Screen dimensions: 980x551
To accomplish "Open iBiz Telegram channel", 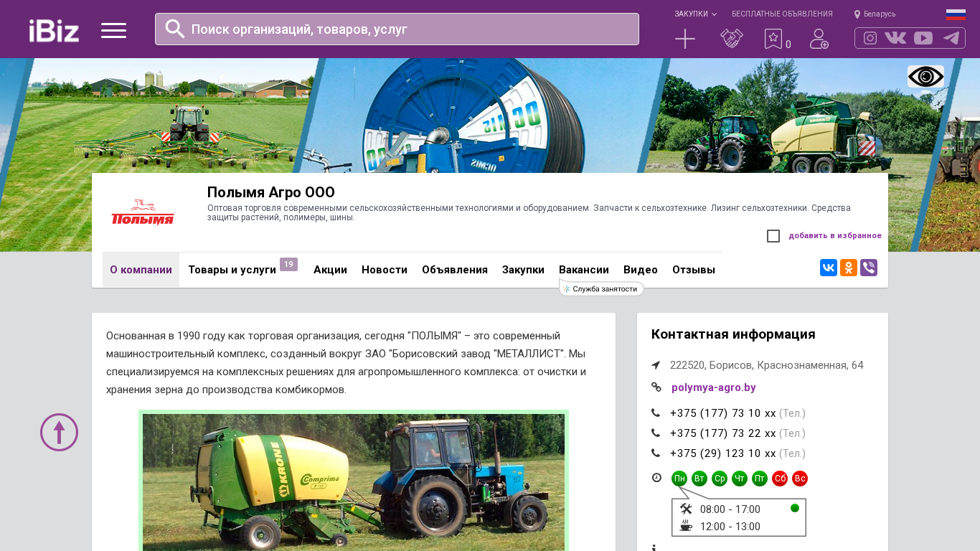I will (x=951, y=38).
